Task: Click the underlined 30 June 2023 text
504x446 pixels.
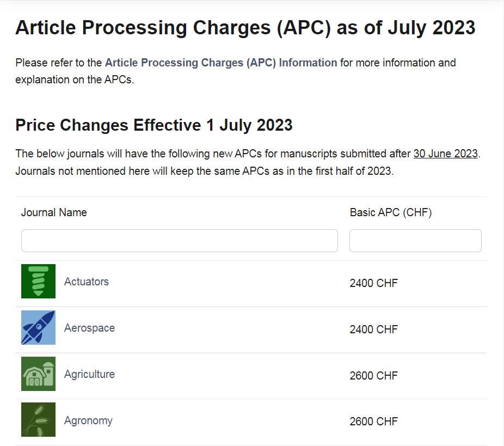Action: (446, 154)
